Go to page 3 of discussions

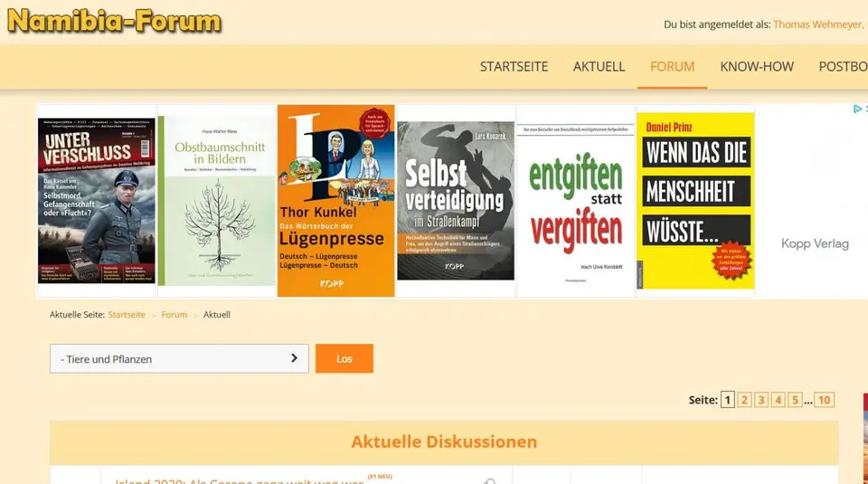pyautogui.click(x=761, y=400)
